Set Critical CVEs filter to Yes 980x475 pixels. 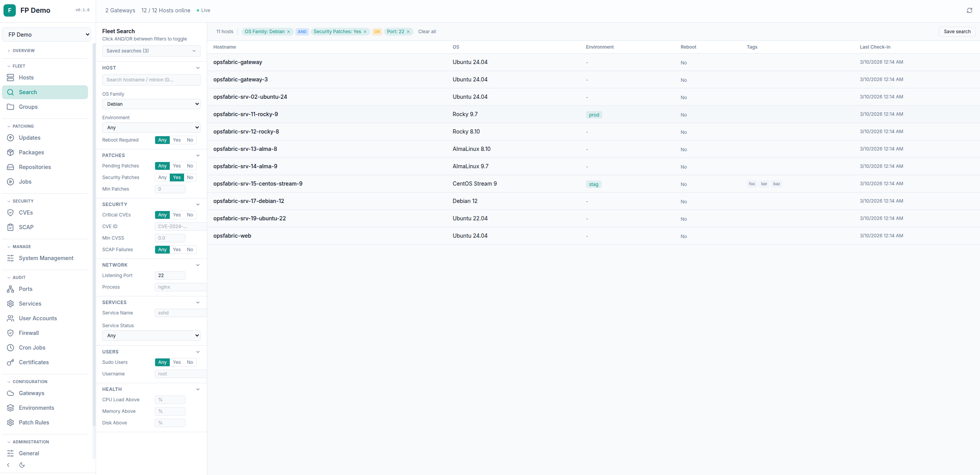click(x=177, y=215)
